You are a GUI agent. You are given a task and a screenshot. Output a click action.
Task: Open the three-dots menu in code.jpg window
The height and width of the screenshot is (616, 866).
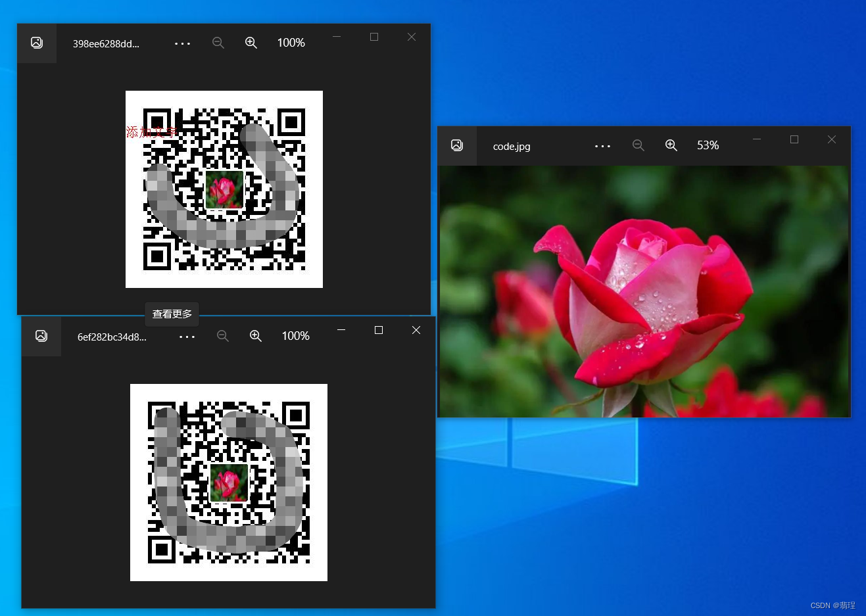(602, 146)
